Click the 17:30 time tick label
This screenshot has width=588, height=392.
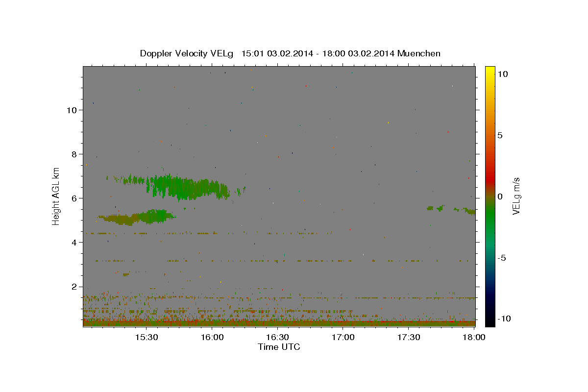click(x=409, y=338)
